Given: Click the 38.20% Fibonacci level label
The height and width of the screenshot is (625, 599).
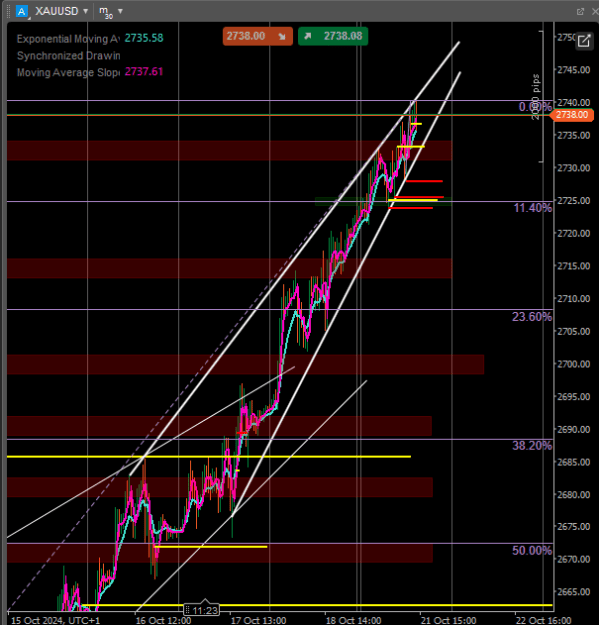Looking at the screenshot, I should tap(532, 446).
